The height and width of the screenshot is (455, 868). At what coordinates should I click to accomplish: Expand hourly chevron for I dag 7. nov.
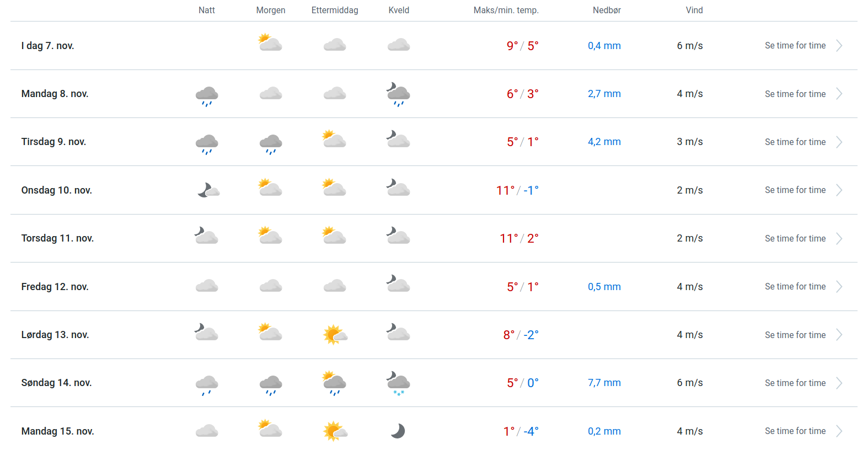pos(839,46)
